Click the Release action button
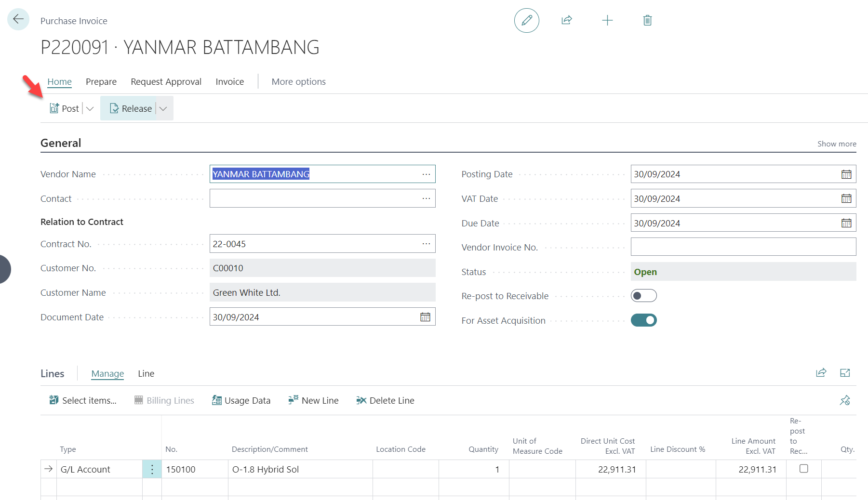The width and height of the screenshot is (868, 500). (131, 108)
